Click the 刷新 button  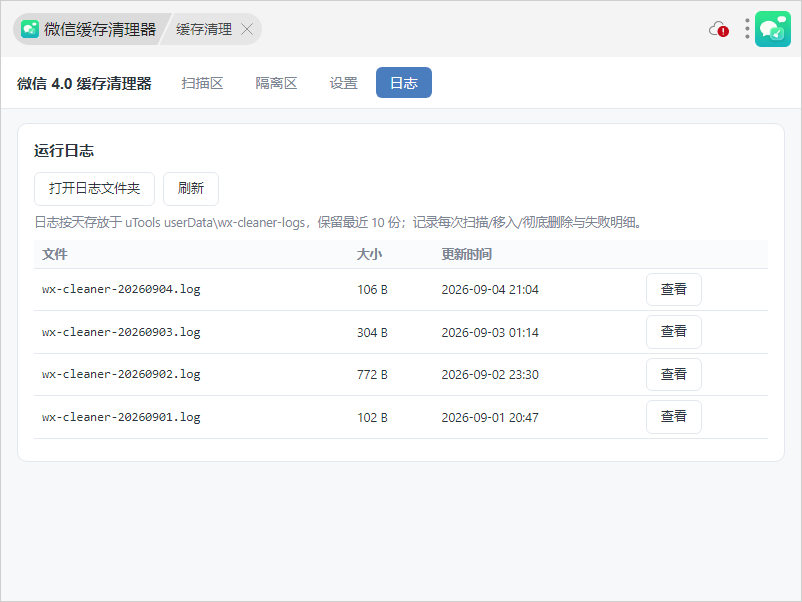click(x=191, y=189)
